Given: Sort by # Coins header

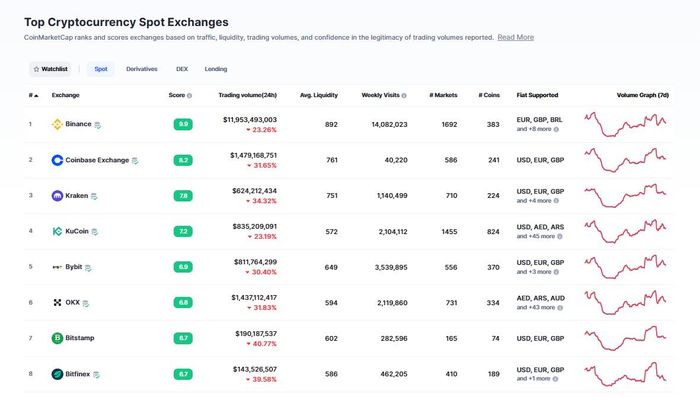Looking at the screenshot, I should coord(489,95).
